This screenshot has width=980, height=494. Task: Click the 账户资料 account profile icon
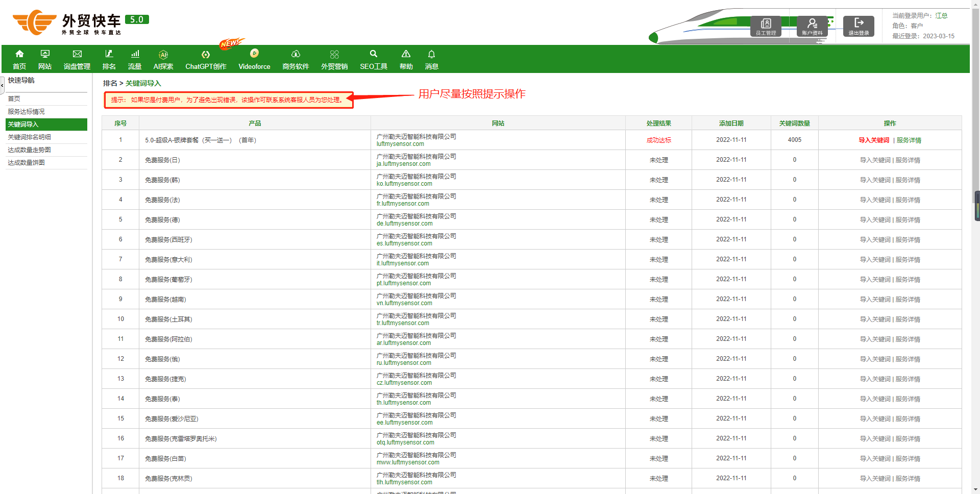(x=812, y=26)
